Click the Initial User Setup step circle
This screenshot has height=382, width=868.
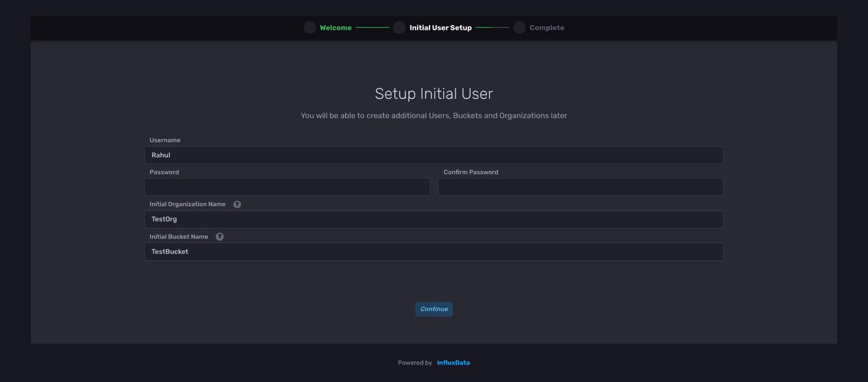(399, 27)
